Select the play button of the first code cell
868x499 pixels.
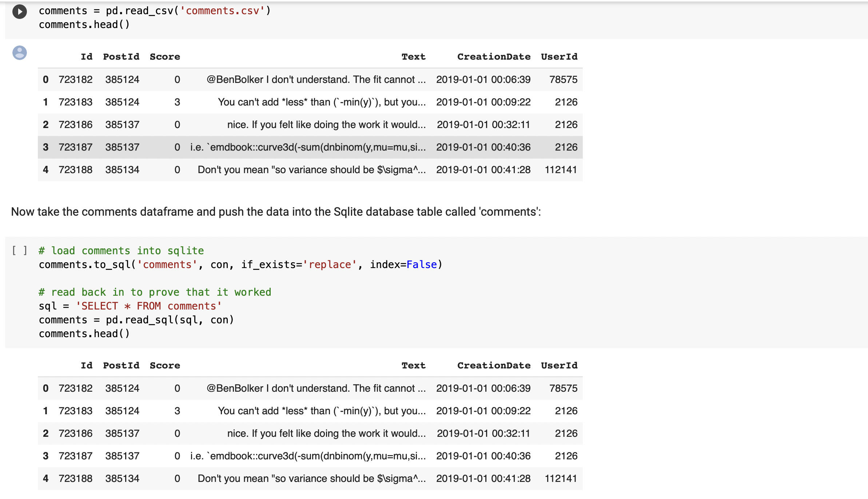20,11
